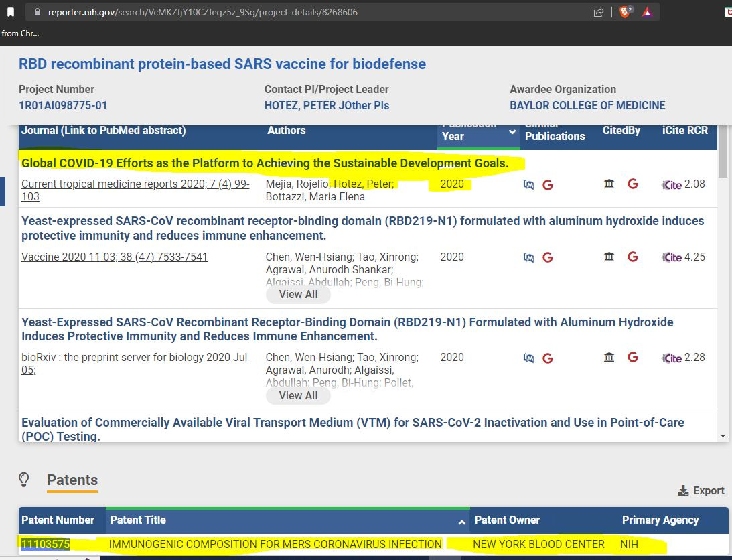Open Google similar search for Global COVID-19 row

548,185
